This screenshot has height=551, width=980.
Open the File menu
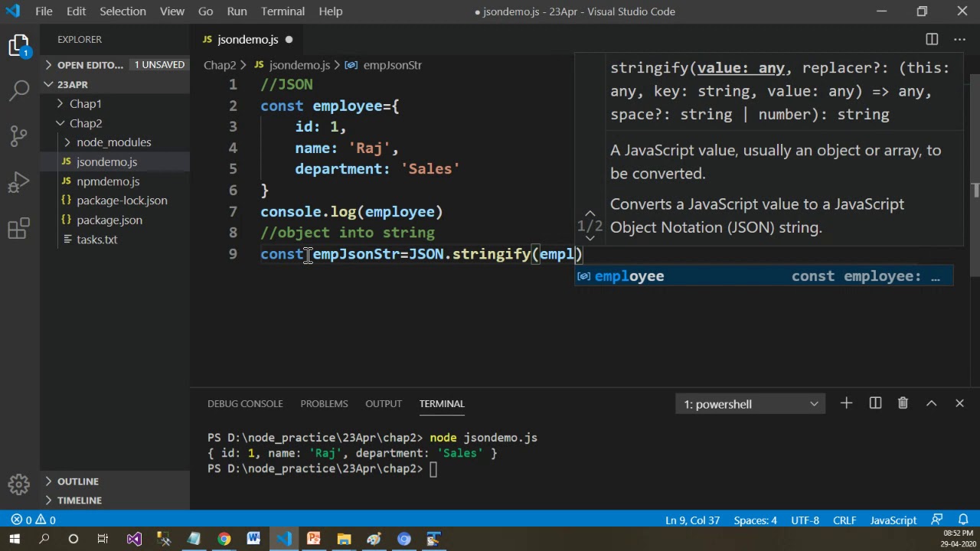tap(44, 11)
